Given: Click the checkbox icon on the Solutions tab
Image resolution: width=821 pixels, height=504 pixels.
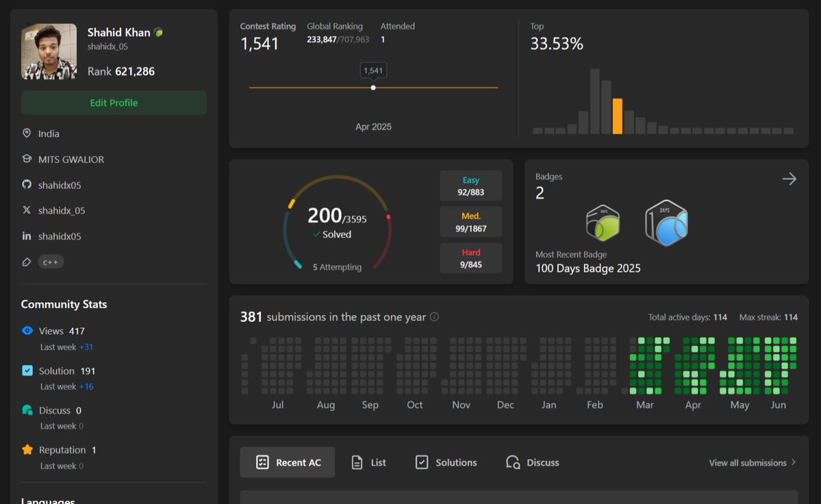Looking at the screenshot, I should pyautogui.click(x=422, y=462).
